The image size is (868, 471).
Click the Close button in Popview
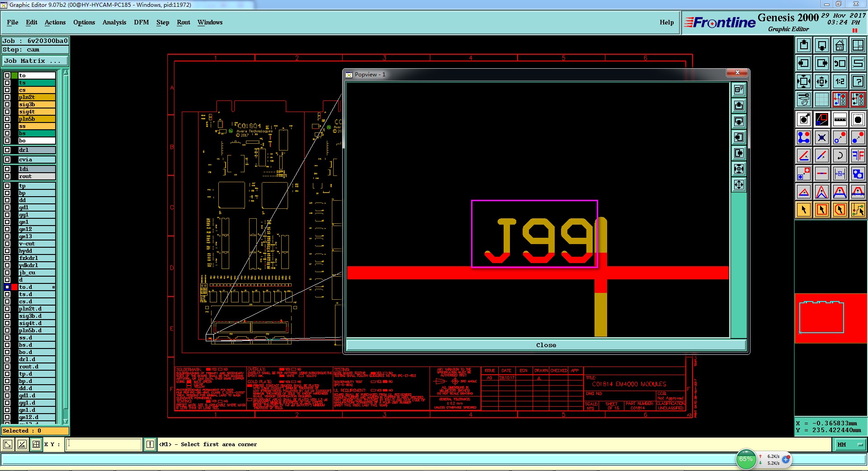546,345
